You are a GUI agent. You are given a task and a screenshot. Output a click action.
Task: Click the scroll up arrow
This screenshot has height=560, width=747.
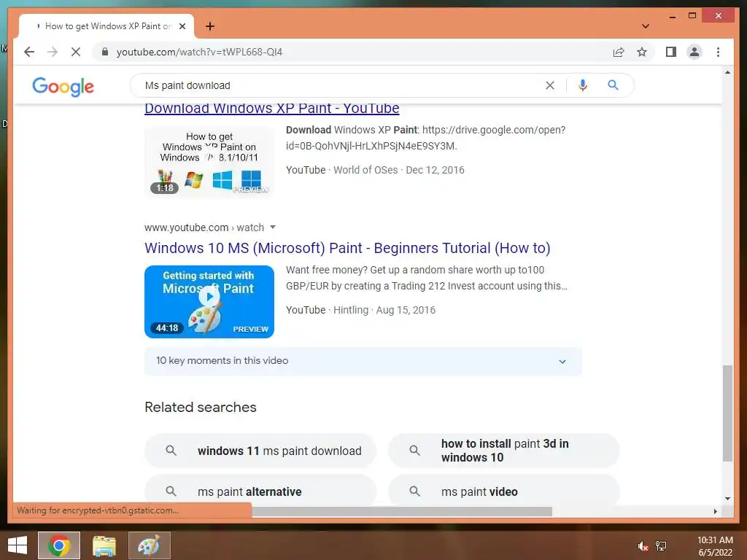pyautogui.click(x=727, y=72)
